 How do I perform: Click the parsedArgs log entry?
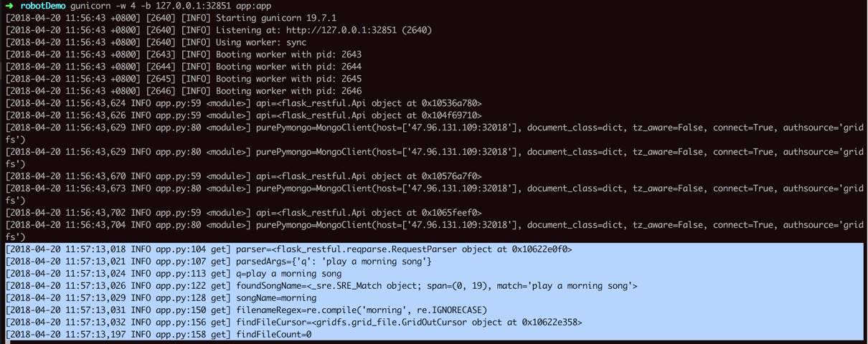coord(334,262)
